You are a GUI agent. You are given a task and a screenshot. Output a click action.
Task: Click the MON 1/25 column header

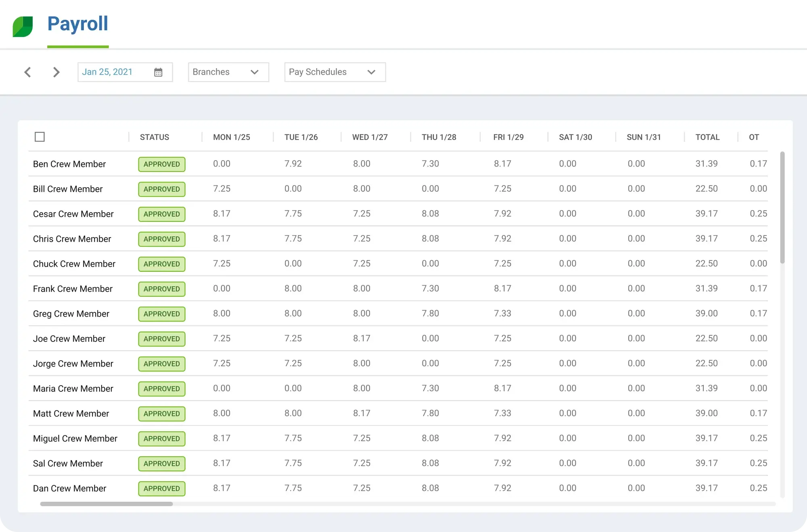point(232,137)
